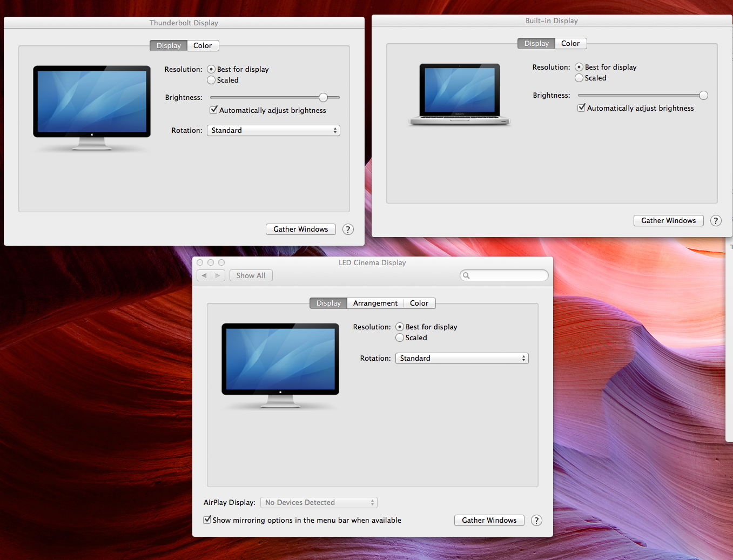Click the Built-in Display brightness slider knob

point(703,96)
